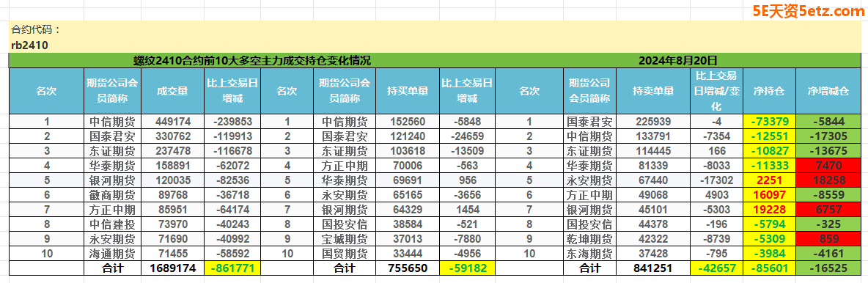868x283 pixels.
Task: Select the change value -116678
Action: coord(232,150)
